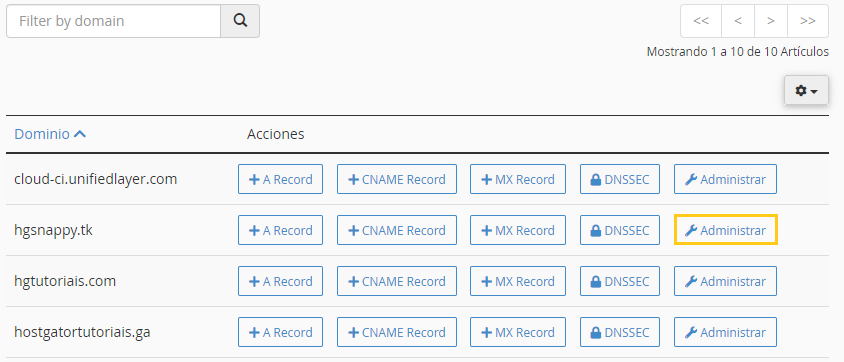This screenshot has height=362, width=844.
Task: Go to the previous page (<)
Action: click(x=738, y=21)
